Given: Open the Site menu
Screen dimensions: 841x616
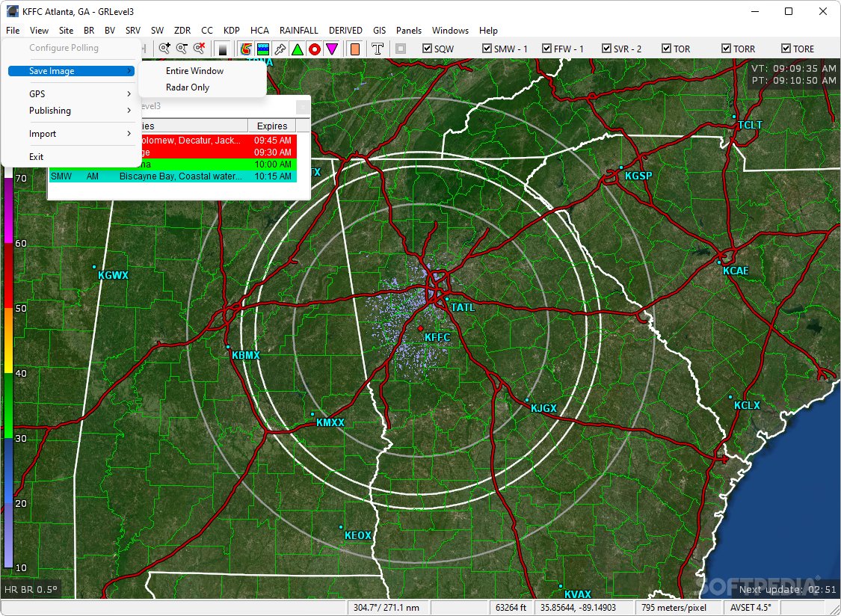Looking at the screenshot, I should (x=66, y=31).
